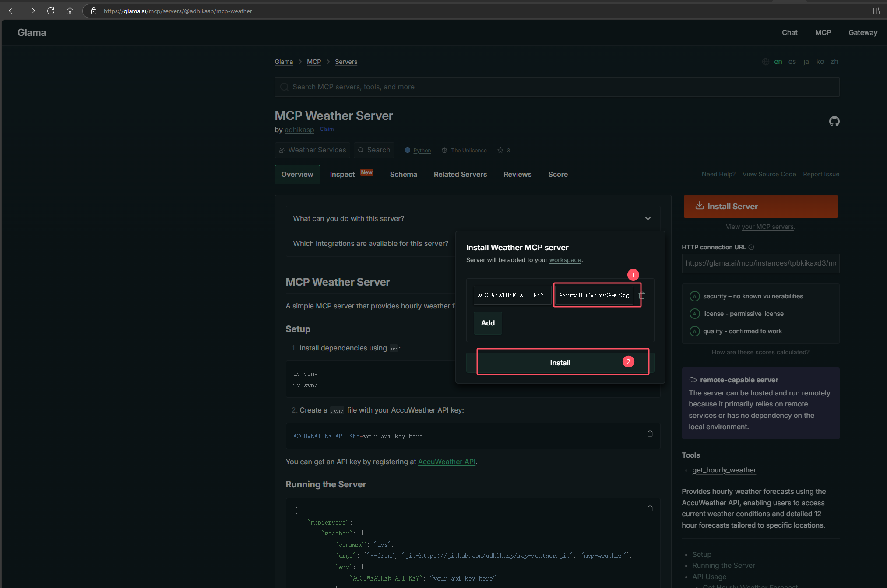
Task: Open the Inspect tab
Action: click(x=342, y=175)
